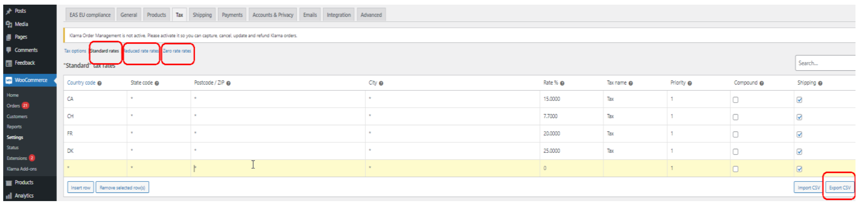
Task: Click the Insert row button
Action: (x=80, y=188)
